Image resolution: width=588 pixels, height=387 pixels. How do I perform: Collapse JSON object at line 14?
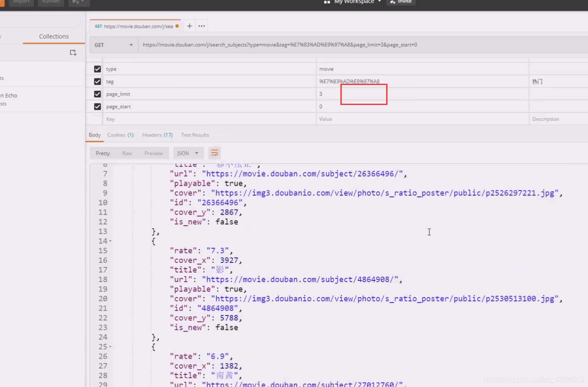pos(110,241)
